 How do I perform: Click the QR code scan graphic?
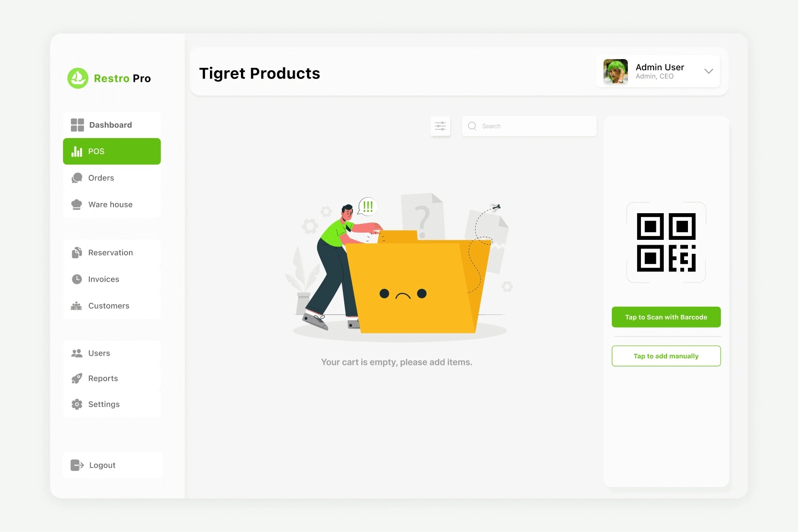coord(666,242)
